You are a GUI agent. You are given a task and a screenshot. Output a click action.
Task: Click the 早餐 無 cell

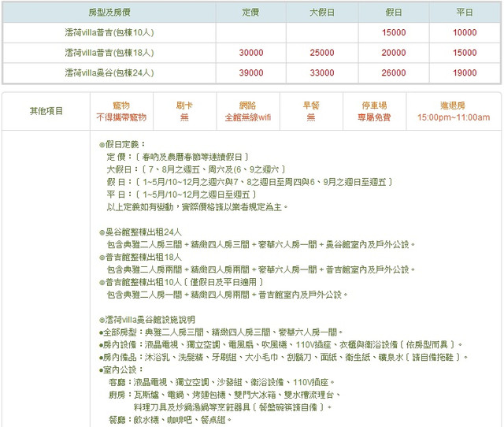tap(311, 111)
